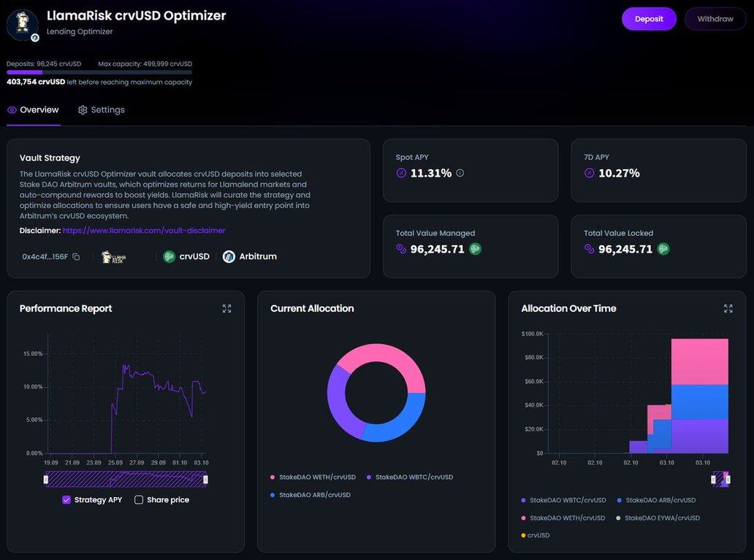
Task: Click the Performance Report range slider
Action: tap(126, 479)
